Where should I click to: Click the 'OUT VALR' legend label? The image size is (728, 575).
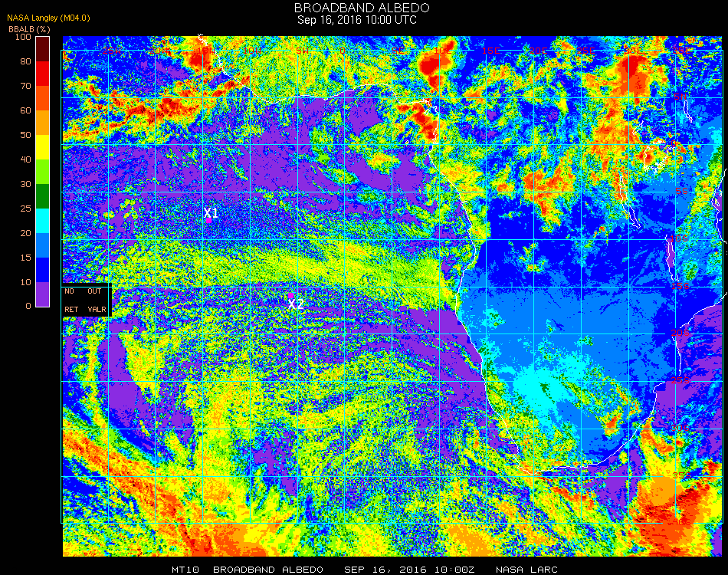(97, 300)
